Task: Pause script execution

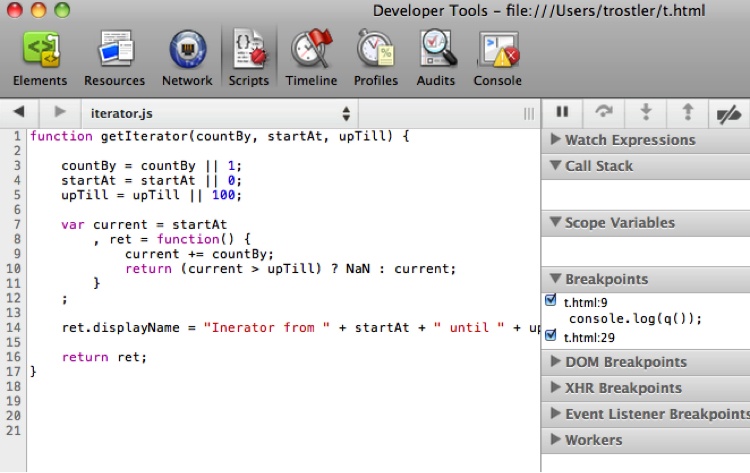Action: (x=562, y=112)
